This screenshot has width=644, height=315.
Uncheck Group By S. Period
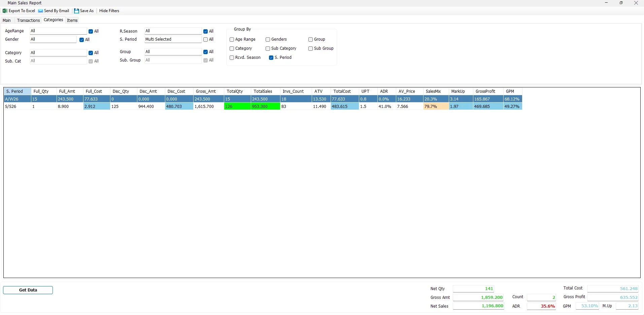(x=271, y=57)
